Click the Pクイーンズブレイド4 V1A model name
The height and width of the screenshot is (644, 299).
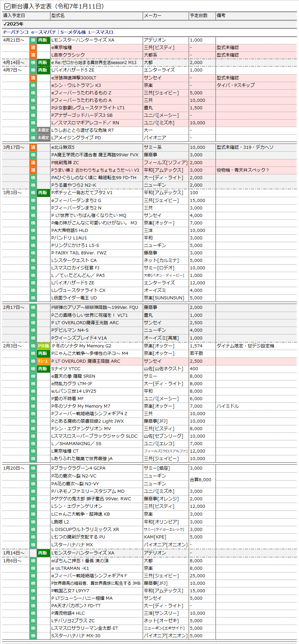[79, 338]
